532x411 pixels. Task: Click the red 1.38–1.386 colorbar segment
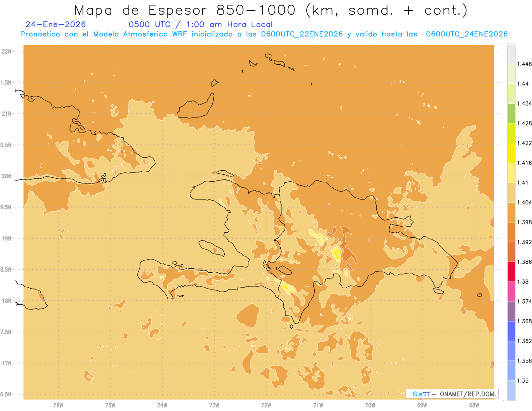pos(511,272)
